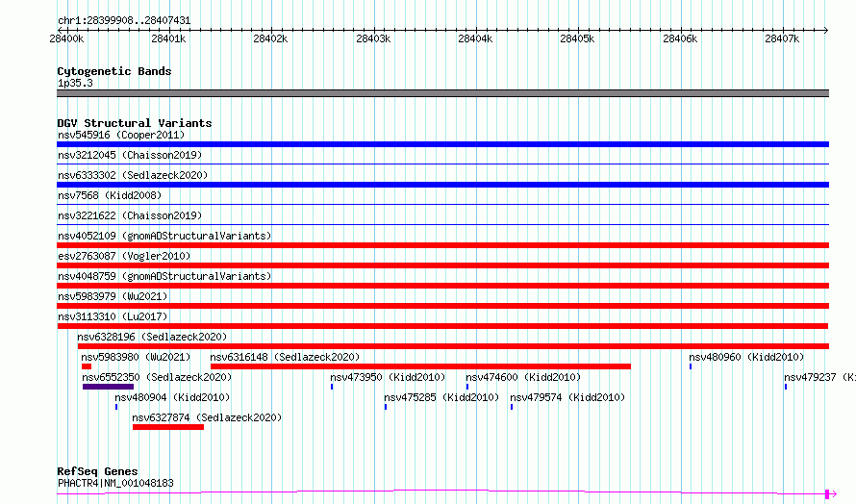Click the nsv3113310 (Lu2017) label
Image resolution: width=856 pixels, height=504 pixels.
[113, 316]
